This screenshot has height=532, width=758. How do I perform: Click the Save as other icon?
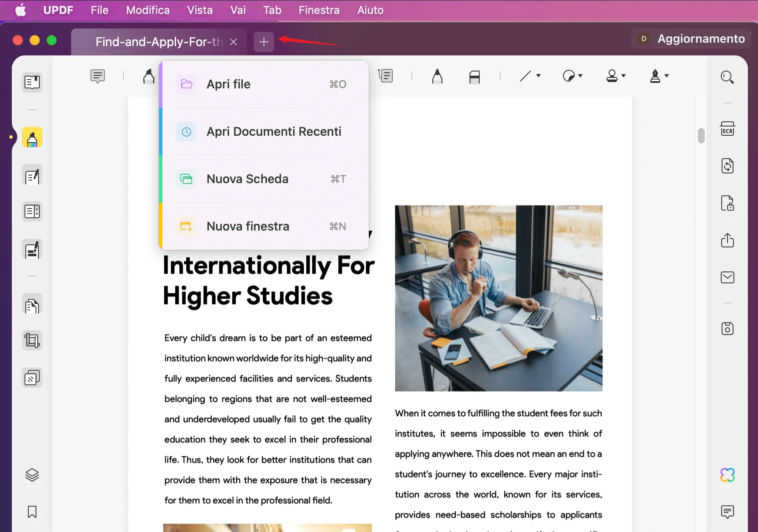coord(728,329)
